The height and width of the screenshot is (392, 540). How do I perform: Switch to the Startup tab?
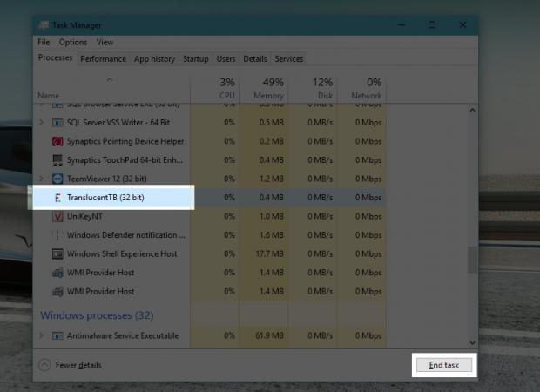195,59
